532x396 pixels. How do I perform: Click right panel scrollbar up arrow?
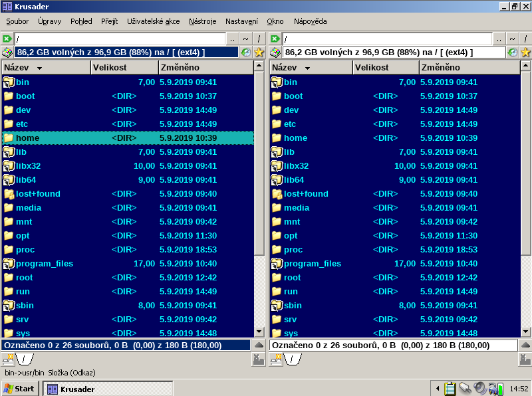[x=526, y=65]
